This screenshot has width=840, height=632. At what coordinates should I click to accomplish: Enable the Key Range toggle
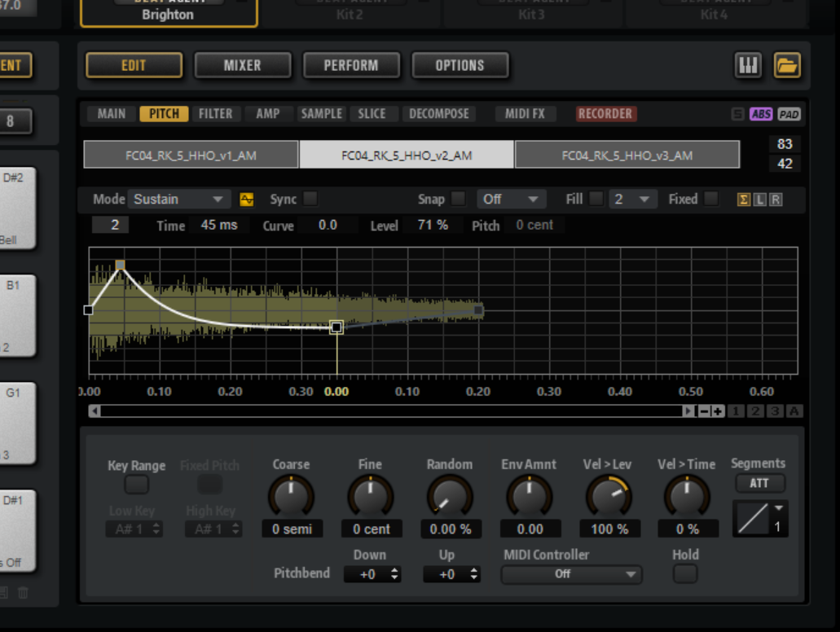pyautogui.click(x=137, y=485)
